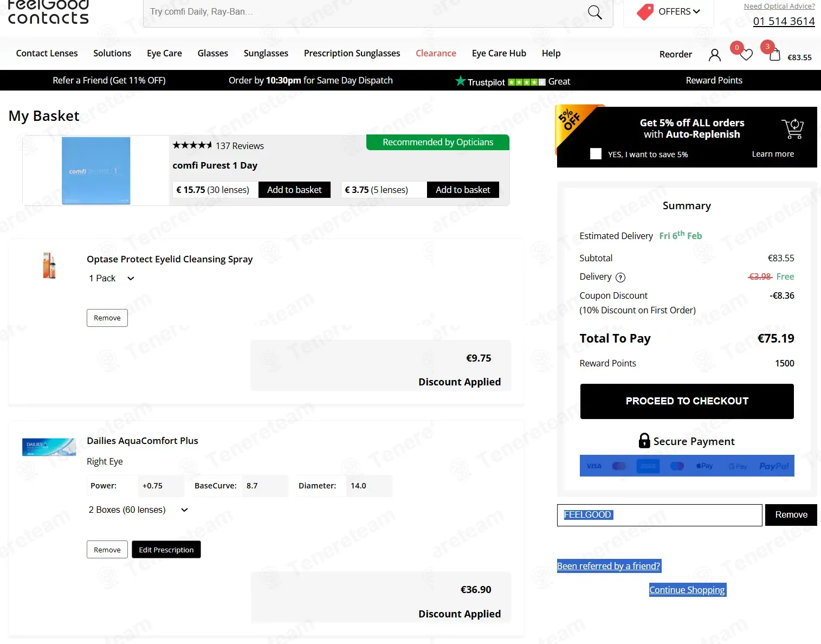Click the Coupon Discount -€8.36 amount

782,295
